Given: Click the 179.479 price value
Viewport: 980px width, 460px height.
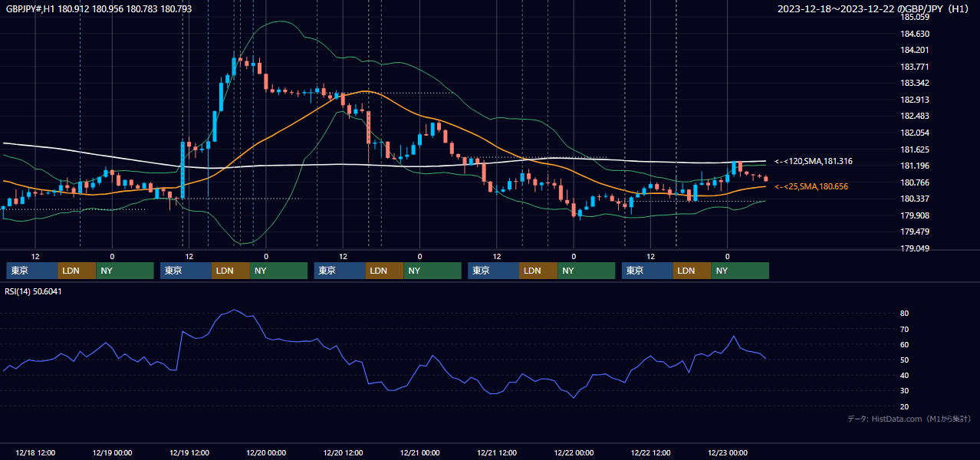Looking at the screenshot, I should [915, 232].
